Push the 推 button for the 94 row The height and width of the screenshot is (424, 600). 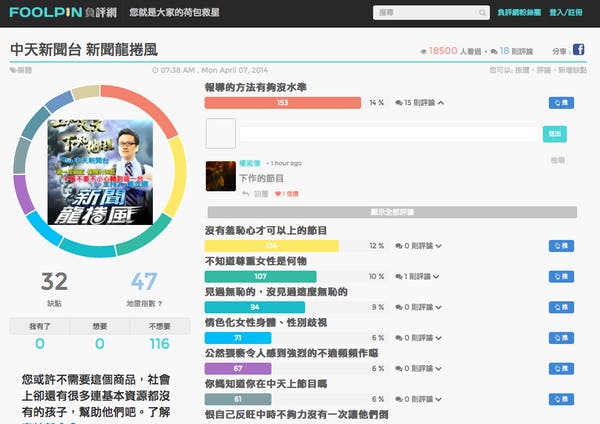coord(561,307)
